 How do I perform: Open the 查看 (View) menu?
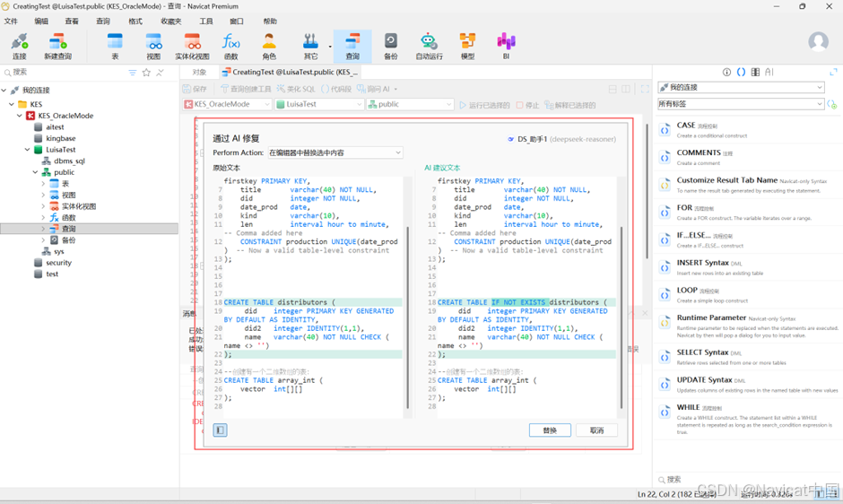72,22
